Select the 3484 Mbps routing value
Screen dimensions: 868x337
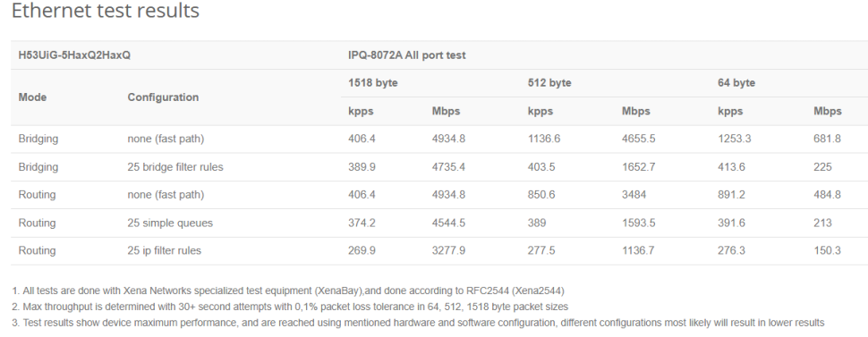coord(634,195)
